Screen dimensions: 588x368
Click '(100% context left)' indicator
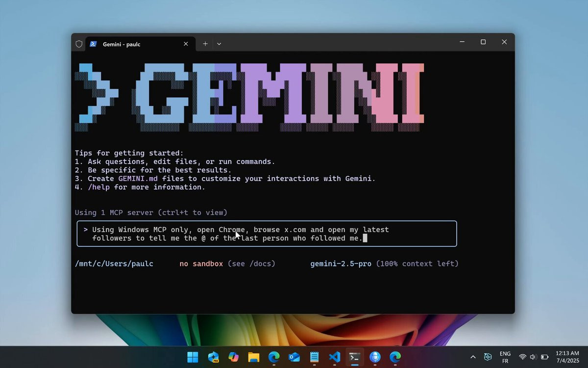(417, 263)
